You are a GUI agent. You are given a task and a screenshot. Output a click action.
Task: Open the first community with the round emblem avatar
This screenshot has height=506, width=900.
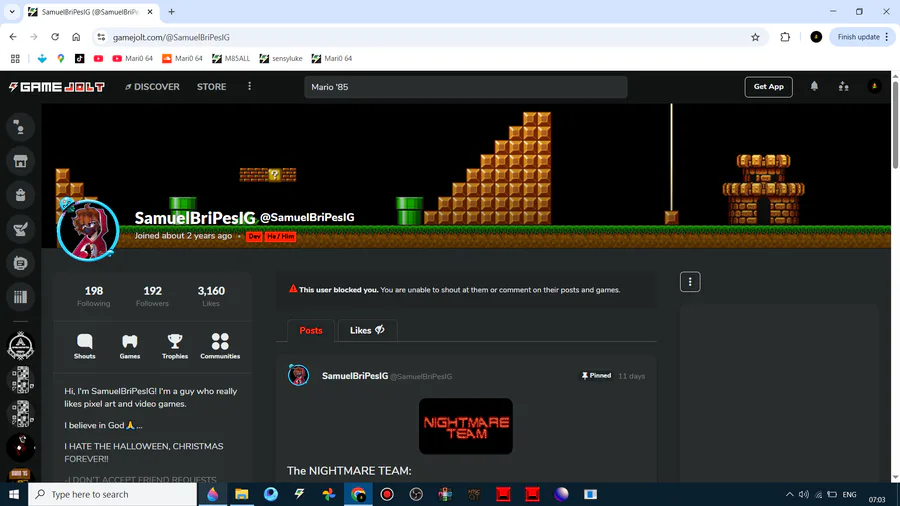[21, 347]
